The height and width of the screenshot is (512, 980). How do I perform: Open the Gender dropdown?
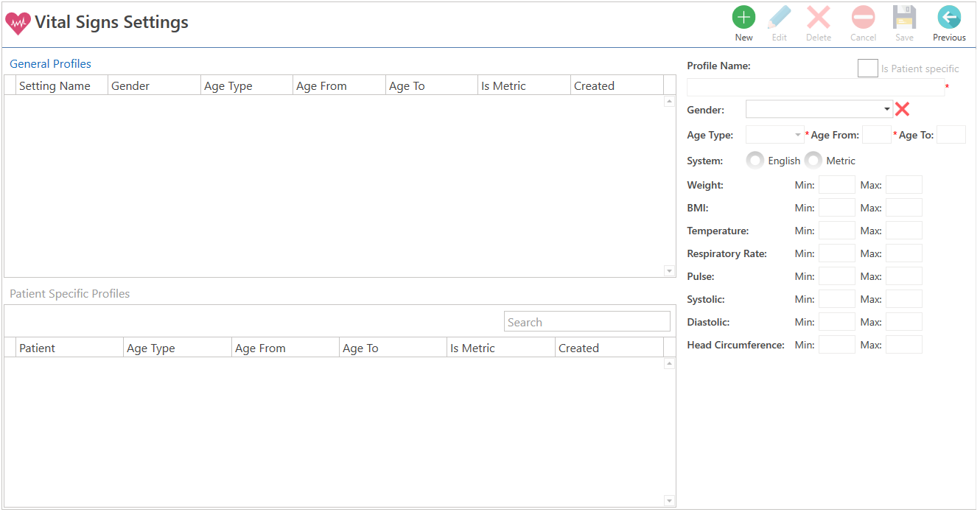(819, 109)
